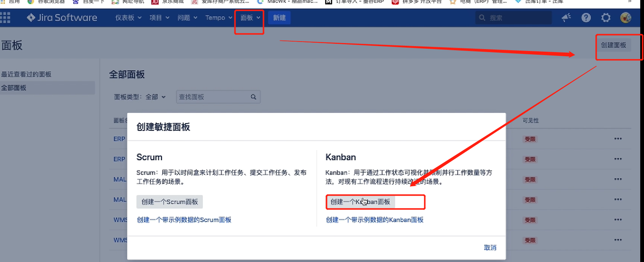
Task: Open the 拼多多 开放平台 bookmark
Action: point(416,2)
